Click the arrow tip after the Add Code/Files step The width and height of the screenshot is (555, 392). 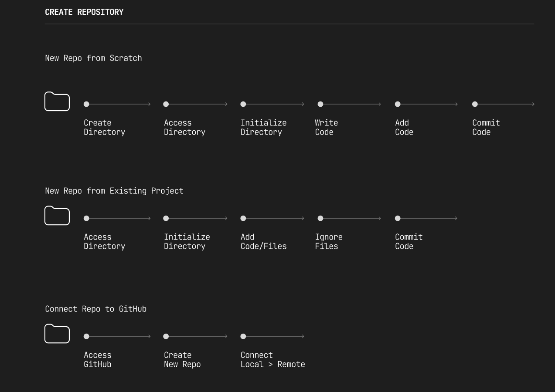(303, 218)
